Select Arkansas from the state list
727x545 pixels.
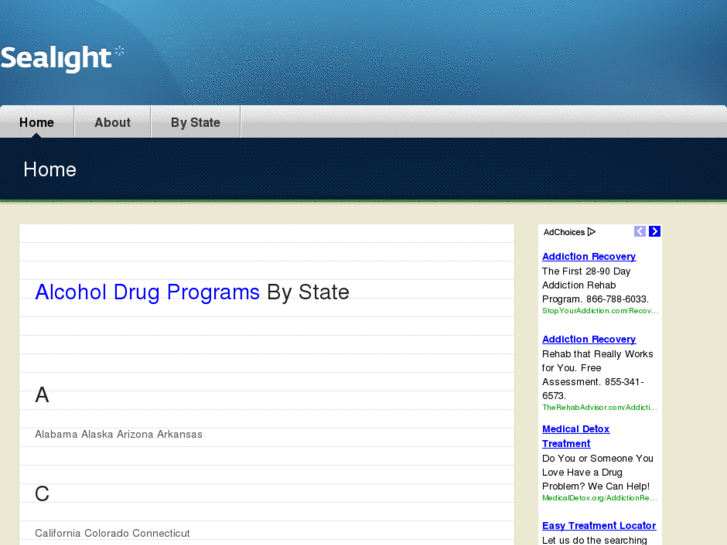point(180,434)
